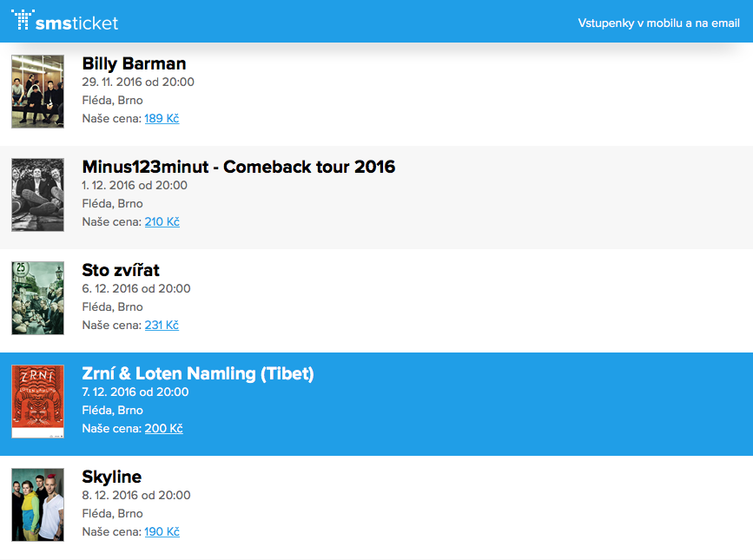Select Minus123minut - Comeback tour 2016 title
This screenshot has height=560, width=753.
(238, 167)
